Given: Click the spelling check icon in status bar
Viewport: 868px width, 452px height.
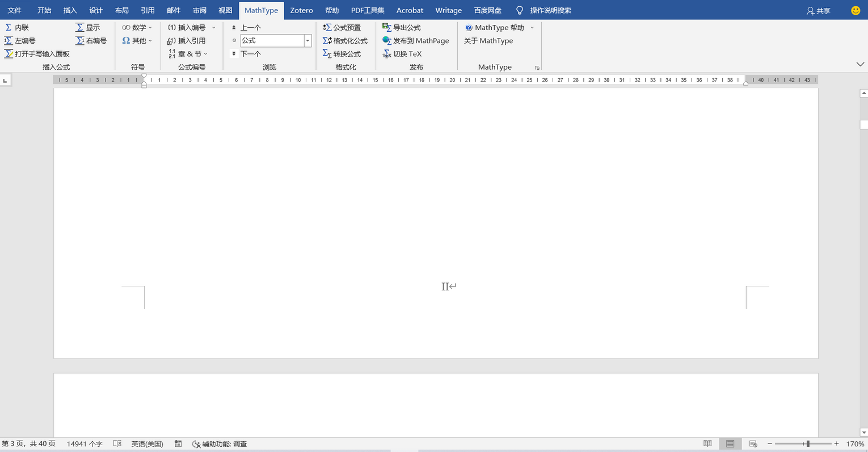Looking at the screenshot, I should [117, 443].
